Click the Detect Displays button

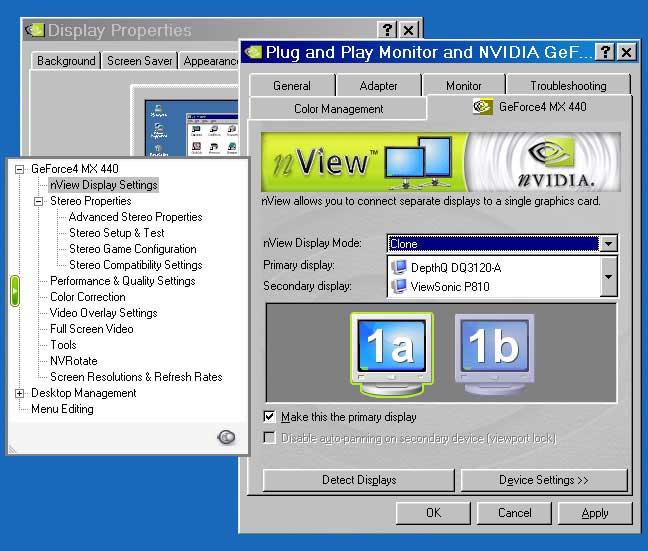tap(359, 480)
